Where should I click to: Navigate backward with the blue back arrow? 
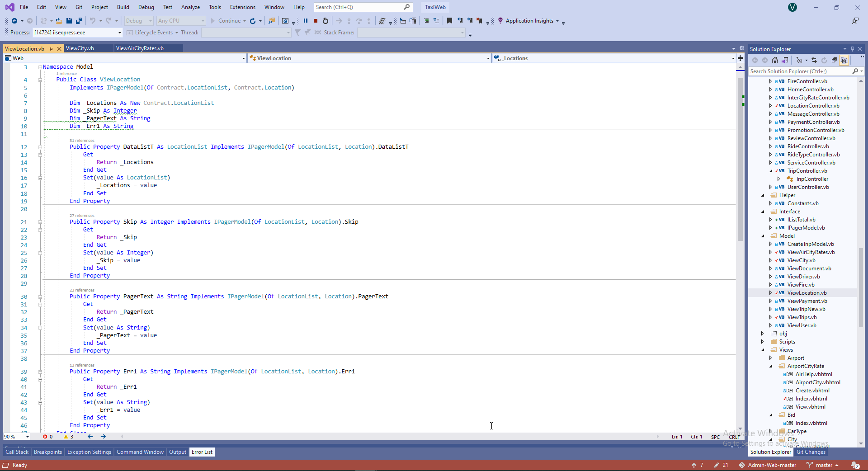point(14,21)
